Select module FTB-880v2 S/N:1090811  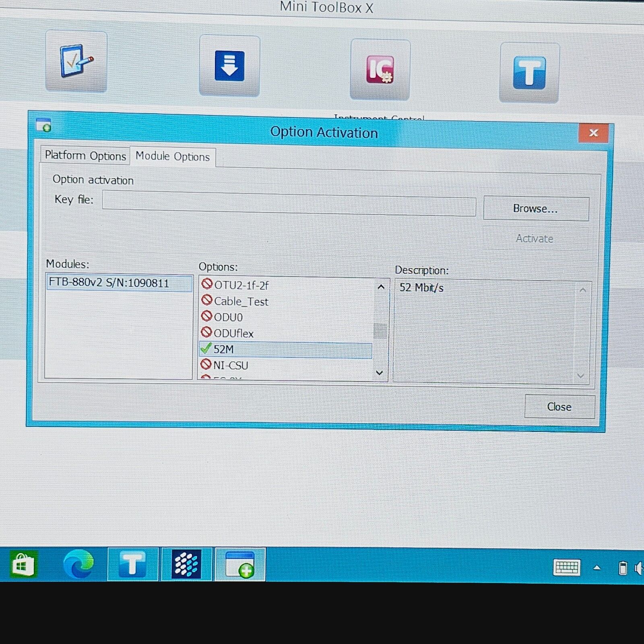[119, 283]
